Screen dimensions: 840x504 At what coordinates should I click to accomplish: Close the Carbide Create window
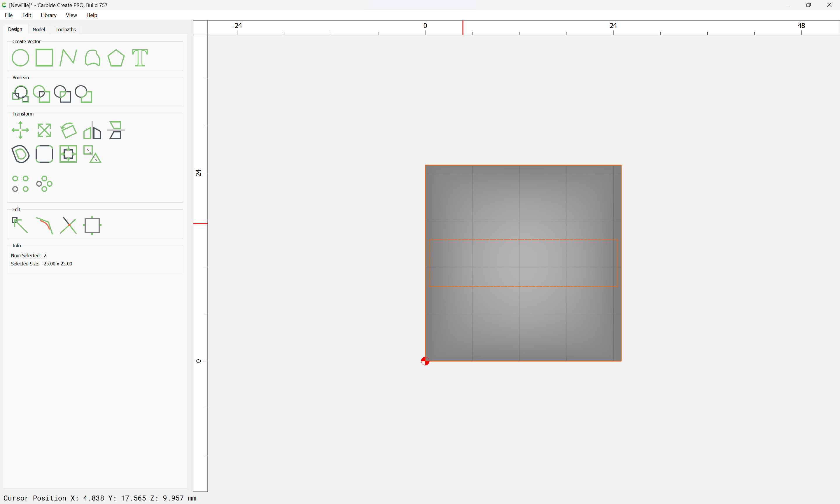tap(829, 5)
